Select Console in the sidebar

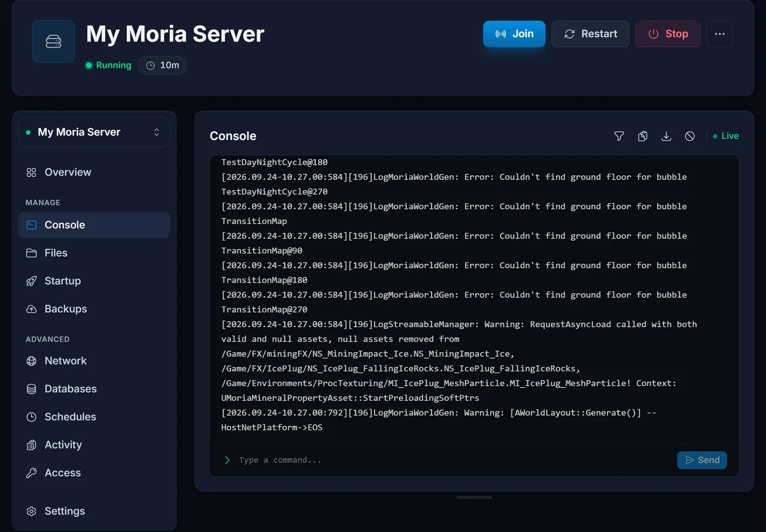click(94, 225)
